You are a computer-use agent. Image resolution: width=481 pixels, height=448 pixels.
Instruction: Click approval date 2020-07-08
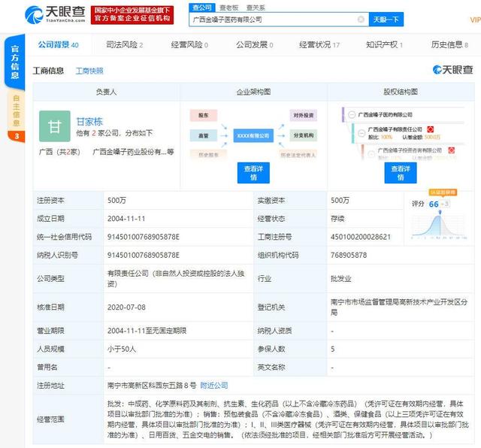126,307
